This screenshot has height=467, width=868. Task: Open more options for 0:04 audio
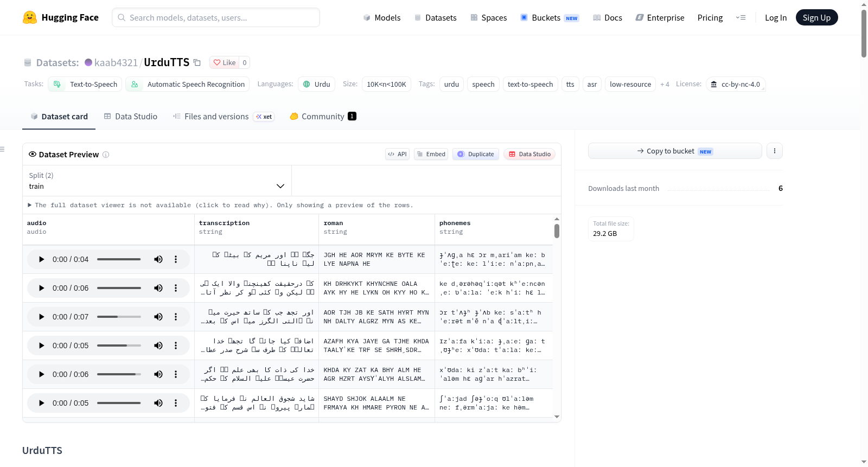pyautogui.click(x=176, y=259)
